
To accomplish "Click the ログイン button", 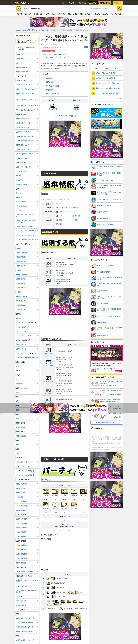I will [117, 3].
